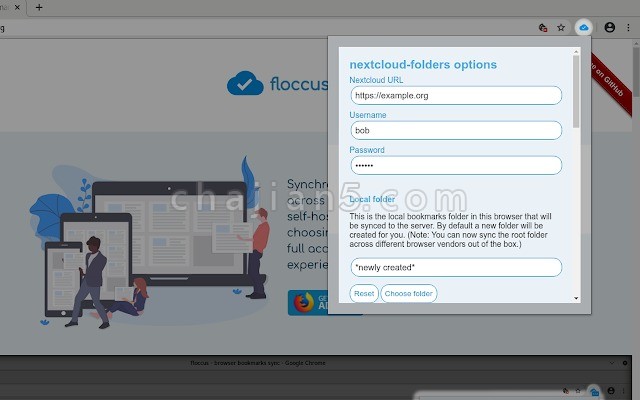The width and height of the screenshot is (640, 400).
Task: Click the translate icon in address bar
Action: [542, 28]
